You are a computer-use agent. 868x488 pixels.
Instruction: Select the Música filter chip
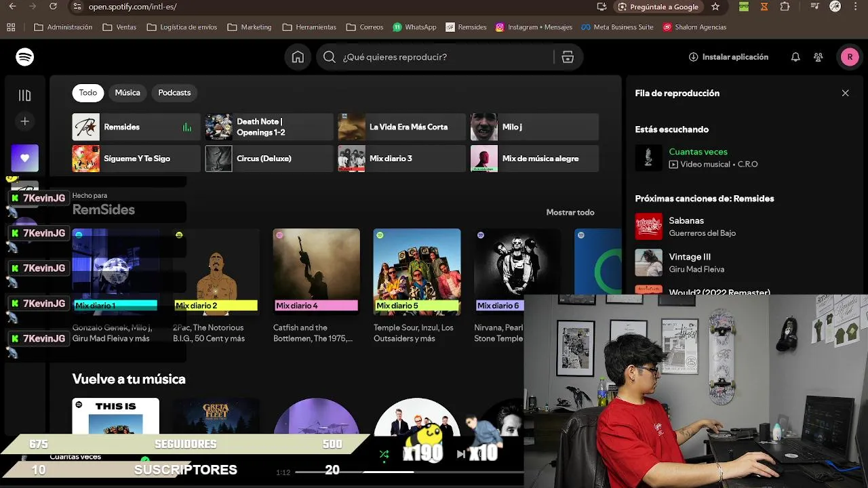pos(127,93)
